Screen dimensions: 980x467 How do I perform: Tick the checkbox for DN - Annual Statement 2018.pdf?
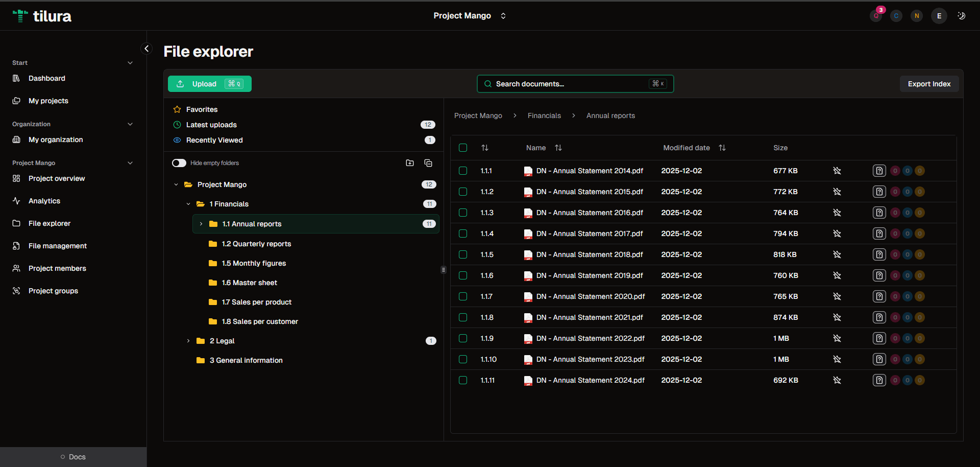click(463, 254)
